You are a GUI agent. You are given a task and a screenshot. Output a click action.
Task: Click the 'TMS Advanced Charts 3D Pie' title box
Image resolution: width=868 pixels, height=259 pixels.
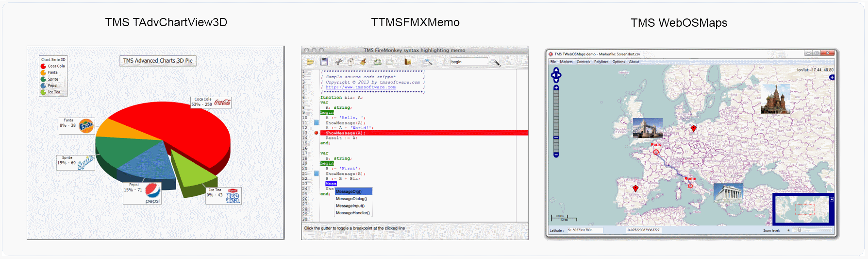coord(158,61)
